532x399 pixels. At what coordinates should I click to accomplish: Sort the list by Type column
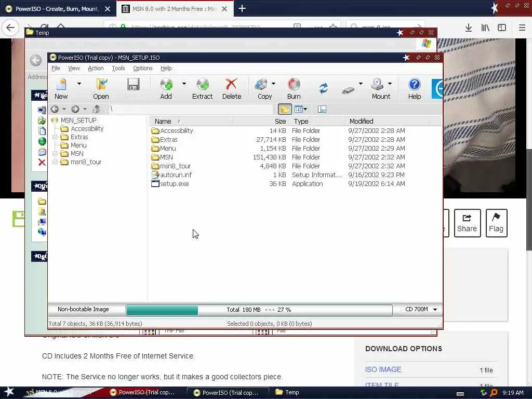pos(318,121)
